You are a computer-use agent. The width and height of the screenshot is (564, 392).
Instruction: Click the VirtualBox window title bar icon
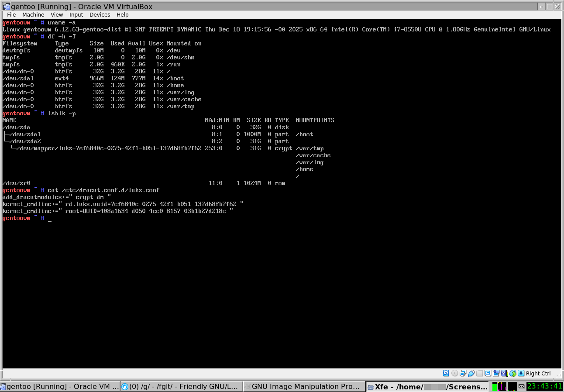tap(6, 7)
